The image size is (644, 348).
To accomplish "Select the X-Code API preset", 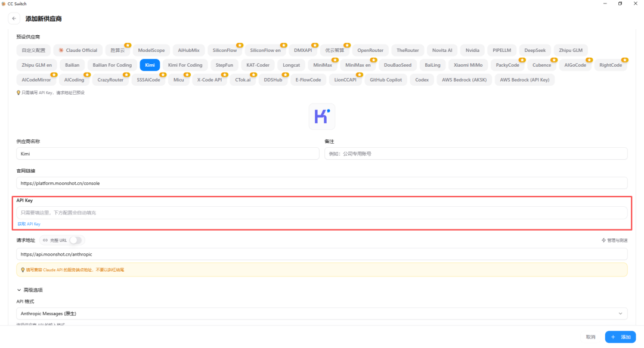I will pyautogui.click(x=209, y=80).
